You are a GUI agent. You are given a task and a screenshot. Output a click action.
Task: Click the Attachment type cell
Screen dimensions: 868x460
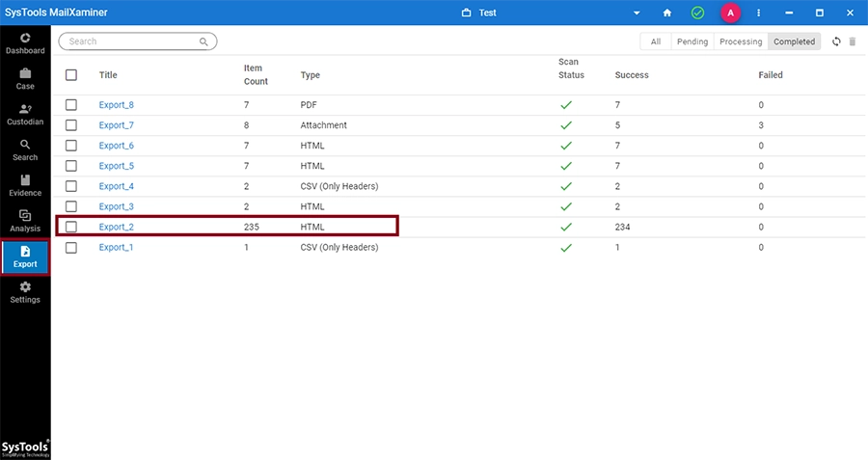[x=323, y=125]
